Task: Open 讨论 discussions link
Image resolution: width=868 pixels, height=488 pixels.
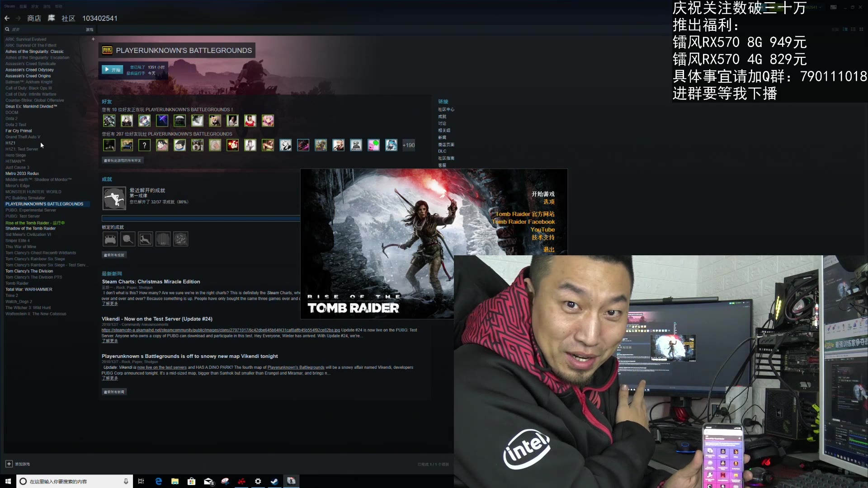Action: (442, 123)
